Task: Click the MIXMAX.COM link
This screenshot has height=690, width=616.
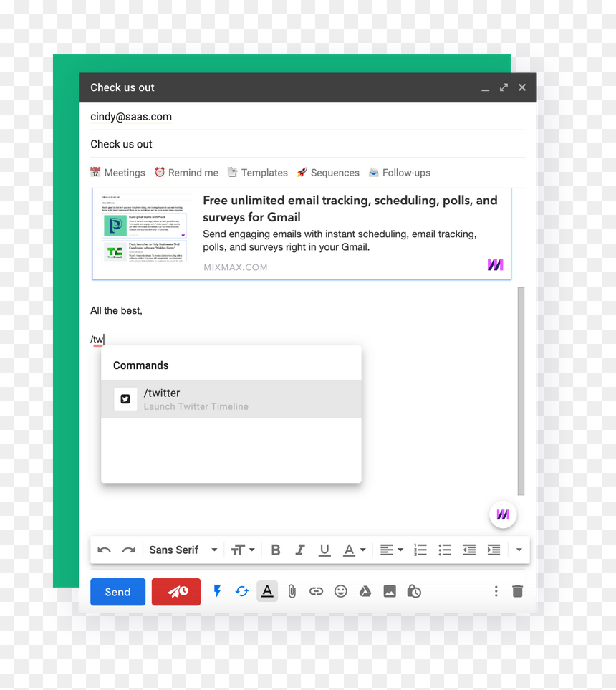Action: [236, 267]
